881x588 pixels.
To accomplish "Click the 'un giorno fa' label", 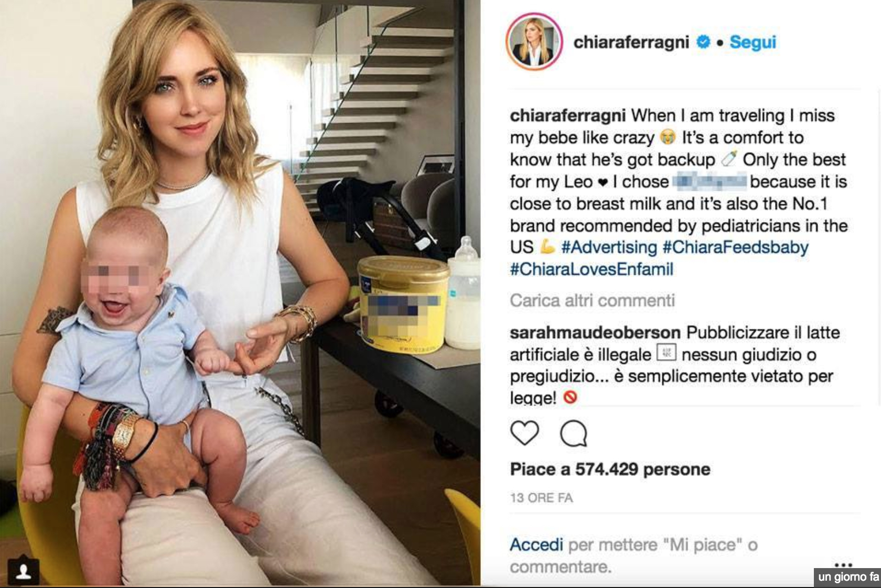I will click(848, 577).
